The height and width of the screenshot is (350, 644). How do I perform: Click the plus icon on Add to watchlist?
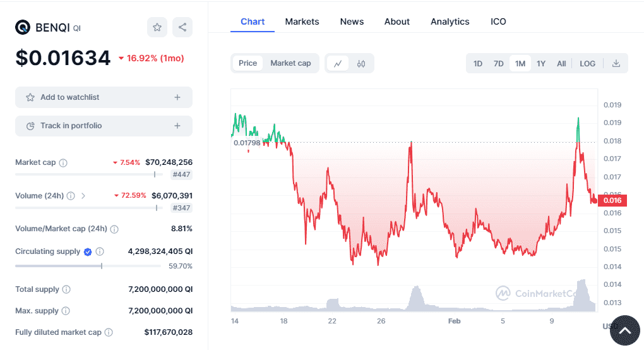177,97
